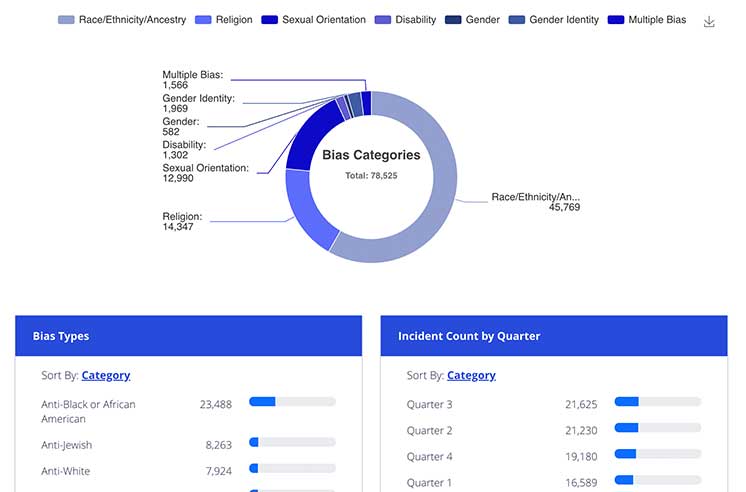Click the Anti-Black or African American bar
Screen dimensions: 746x492
coord(292,402)
